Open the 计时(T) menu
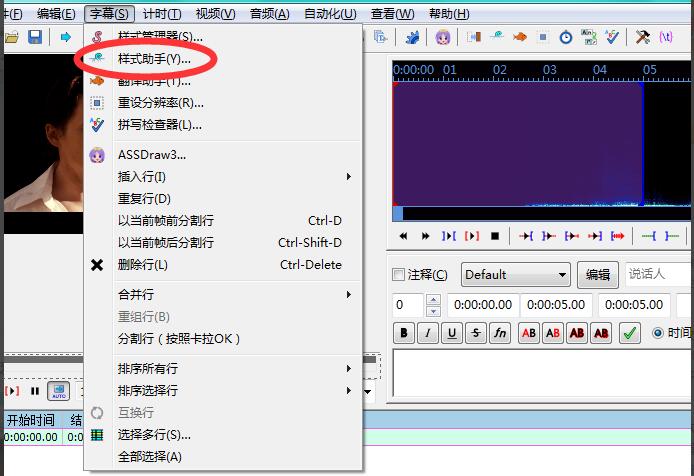This screenshot has height=476, width=694. (162, 14)
